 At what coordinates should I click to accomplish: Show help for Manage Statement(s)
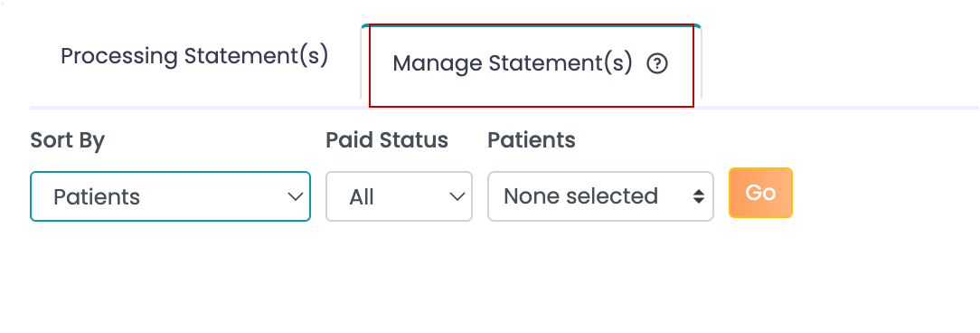[x=657, y=64]
